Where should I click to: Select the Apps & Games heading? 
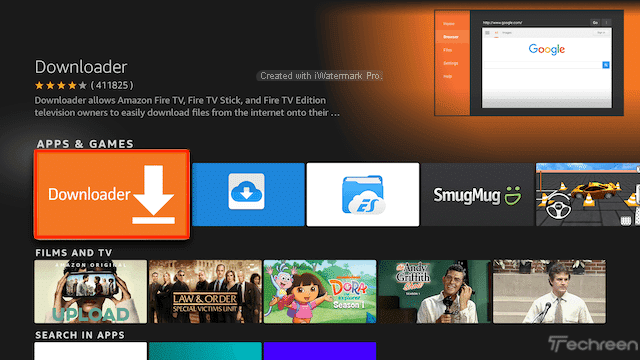[x=85, y=144]
